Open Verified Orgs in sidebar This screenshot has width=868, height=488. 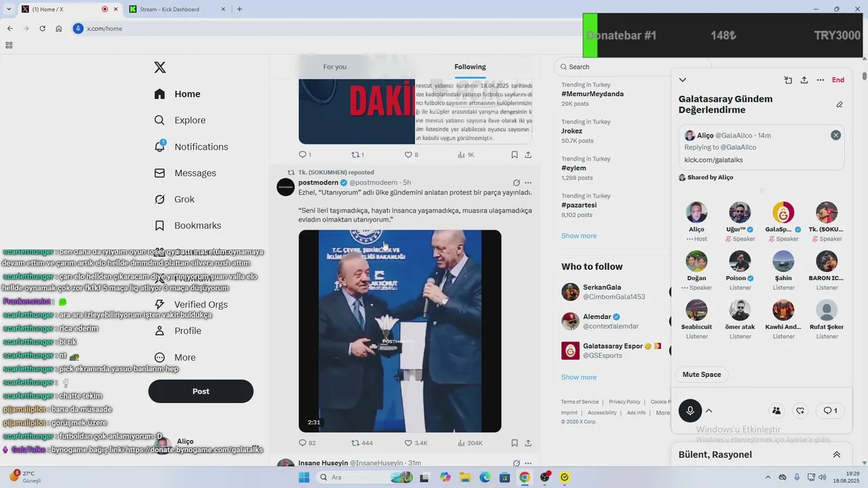point(191,304)
